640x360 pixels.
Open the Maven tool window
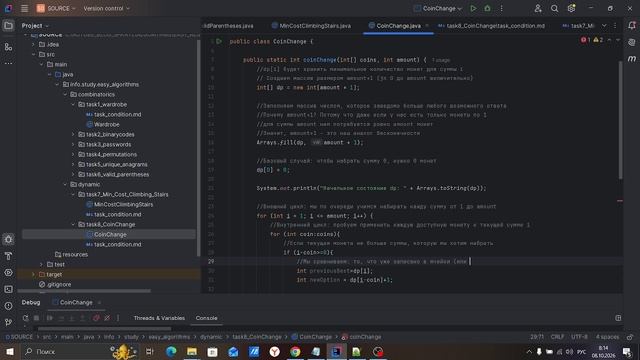pos(631,59)
